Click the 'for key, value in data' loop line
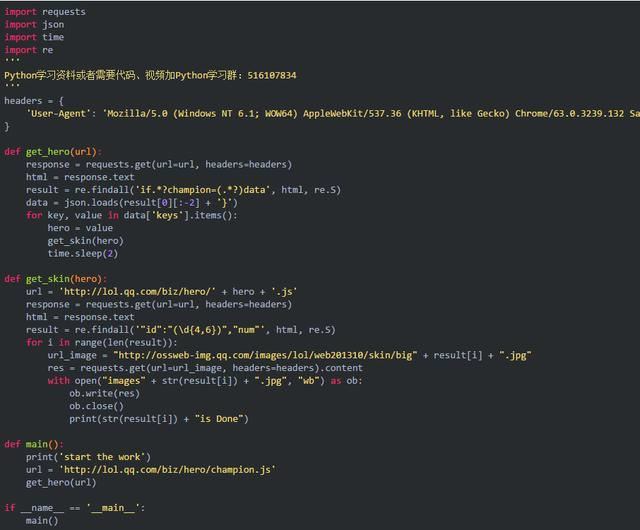 pos(131,215)
